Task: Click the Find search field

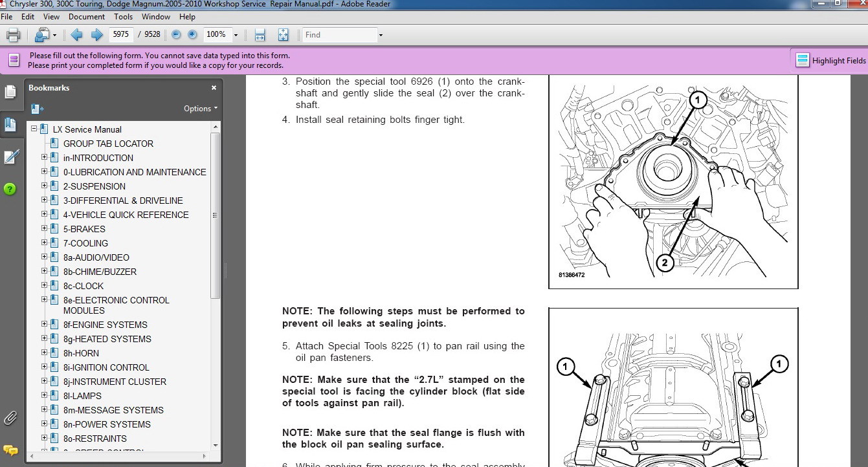Action: pos(339,35)
